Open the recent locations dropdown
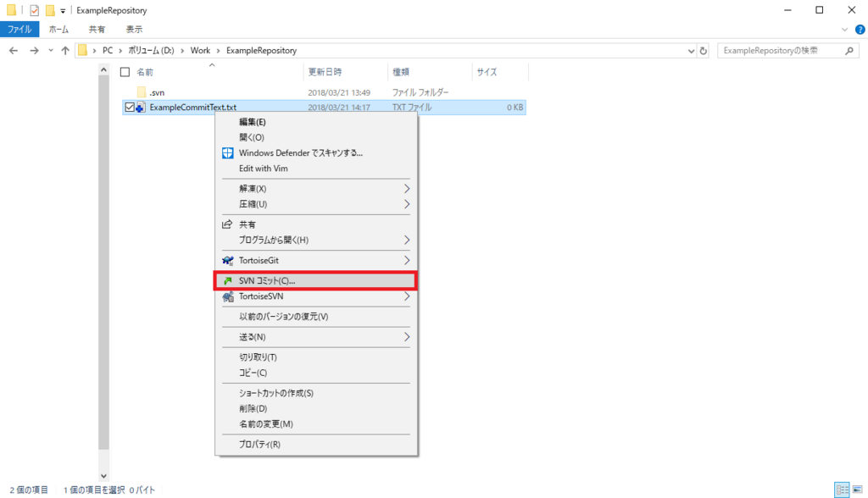 coord(50,50)
